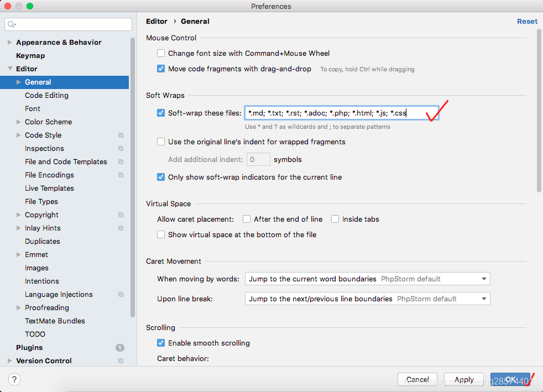Click the Plugins update count badge

point(120,348)
